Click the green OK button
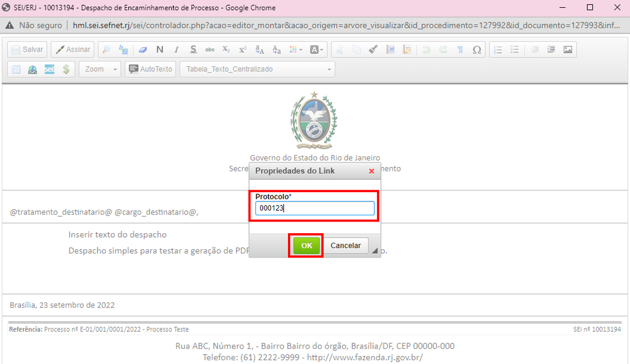Viewport: 630px width, 364px height. [x=306, y=245]
